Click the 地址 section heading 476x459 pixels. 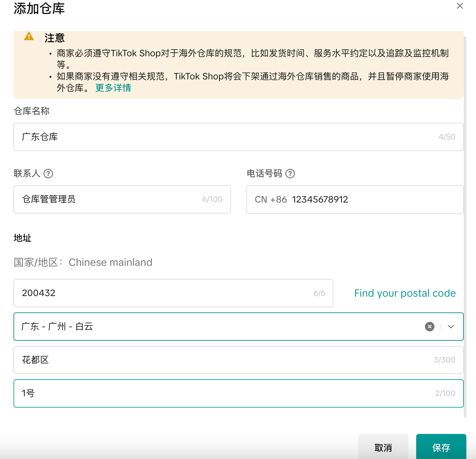click(23, 238)
